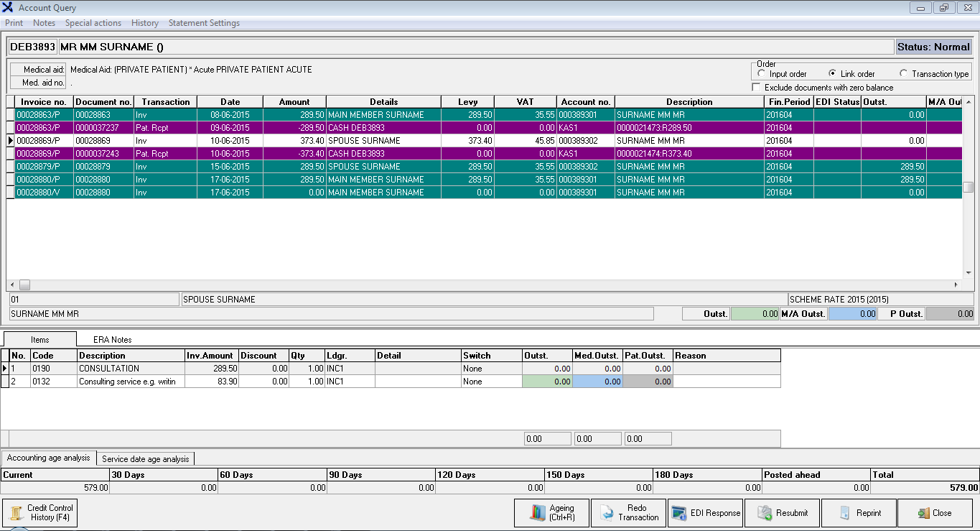Open the Statement Settings menu
The image size is (980, 531).
coord(204,23)
